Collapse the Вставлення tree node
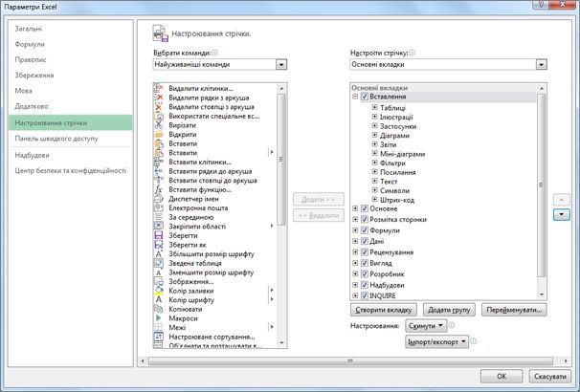 355,97
